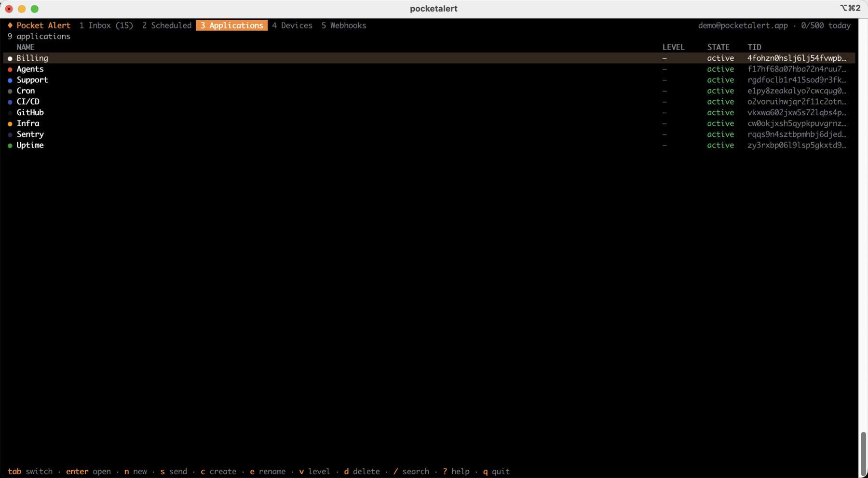Click the v level shortcut hint

click(x=314, y=471)
